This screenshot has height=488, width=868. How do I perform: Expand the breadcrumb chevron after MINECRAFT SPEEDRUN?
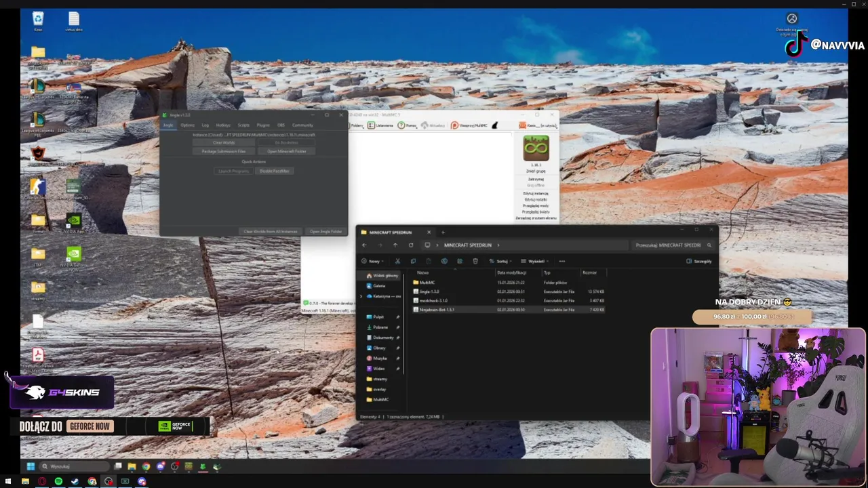click(498, 245)
